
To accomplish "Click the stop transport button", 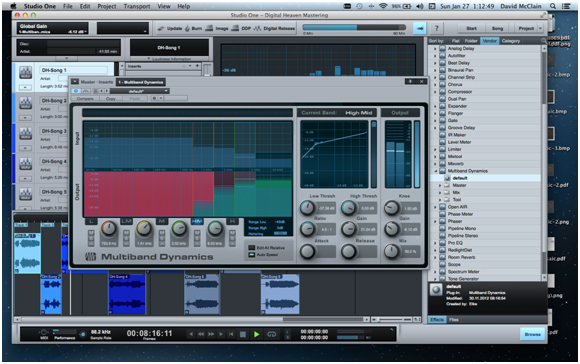I will (x=243, y=334).
